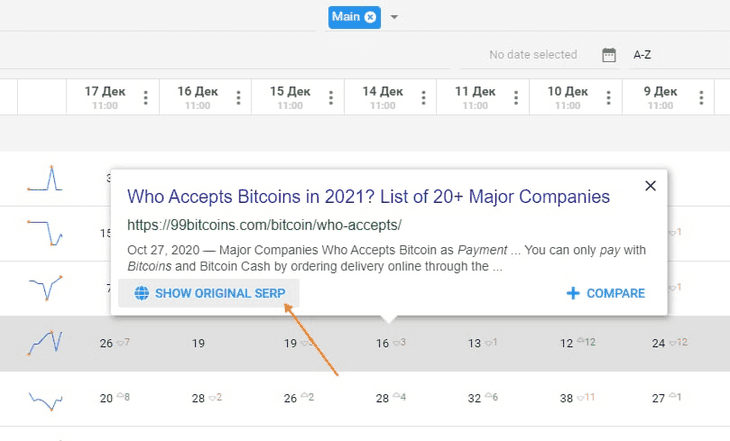Viewport: 730px width, 441px height.
Task: Open options menu for 14 Дек column
Action: [423, 98]
